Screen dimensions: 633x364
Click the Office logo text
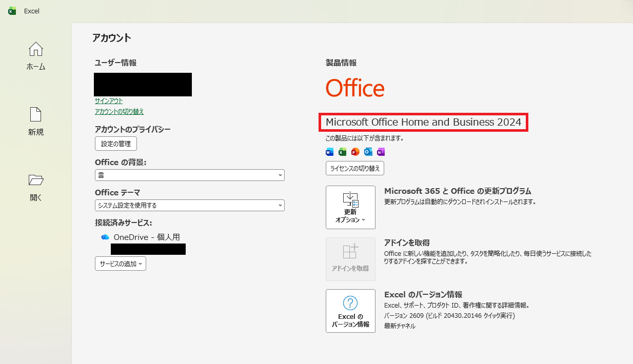point(355,88)
